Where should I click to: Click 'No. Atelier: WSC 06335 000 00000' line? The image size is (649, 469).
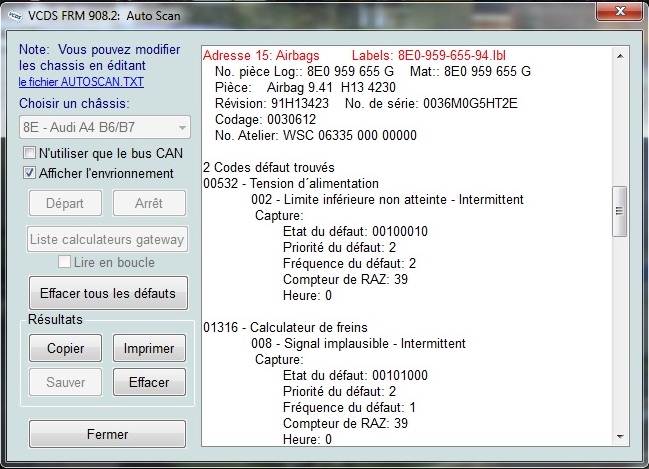click(x=316, y=135)
